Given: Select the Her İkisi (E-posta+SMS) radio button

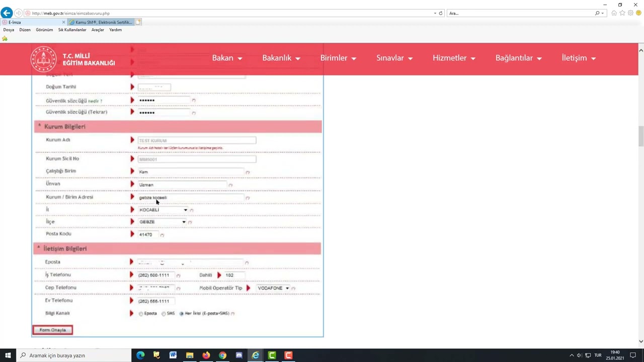Looking at the screenshot, I should [182, 314].
